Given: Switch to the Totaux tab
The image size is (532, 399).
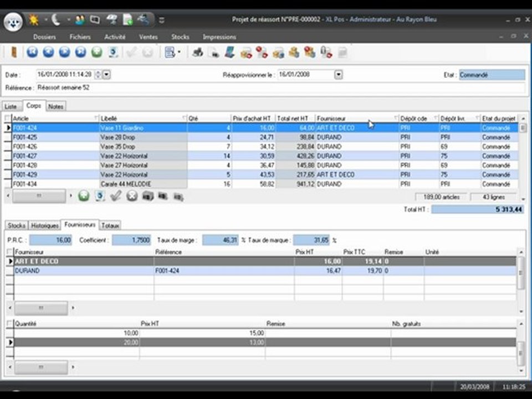Looking at the screenshot, I should (x=110, y=226).
